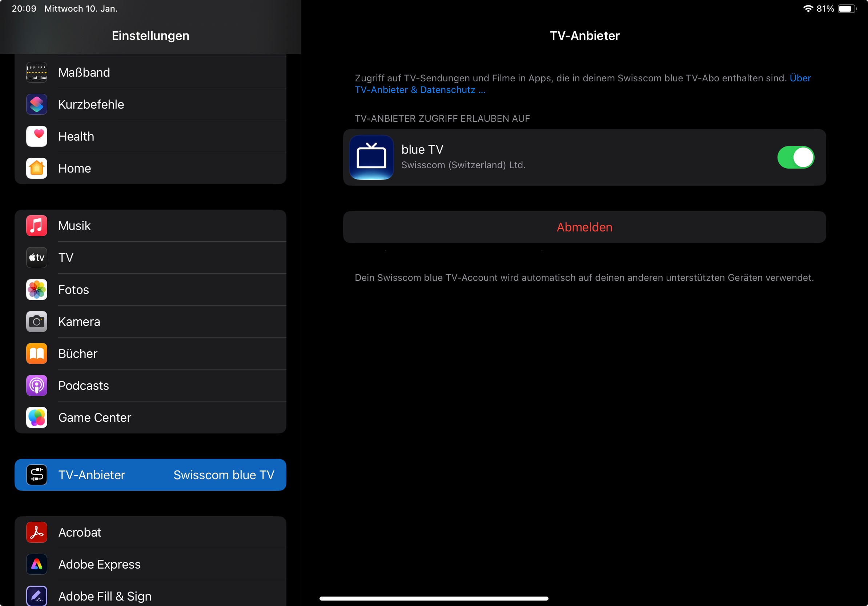This screenshot has width=868, height=606.
Task: Tap the Adobe Fill & Sign icon
Action: click(x=37, y=595)
